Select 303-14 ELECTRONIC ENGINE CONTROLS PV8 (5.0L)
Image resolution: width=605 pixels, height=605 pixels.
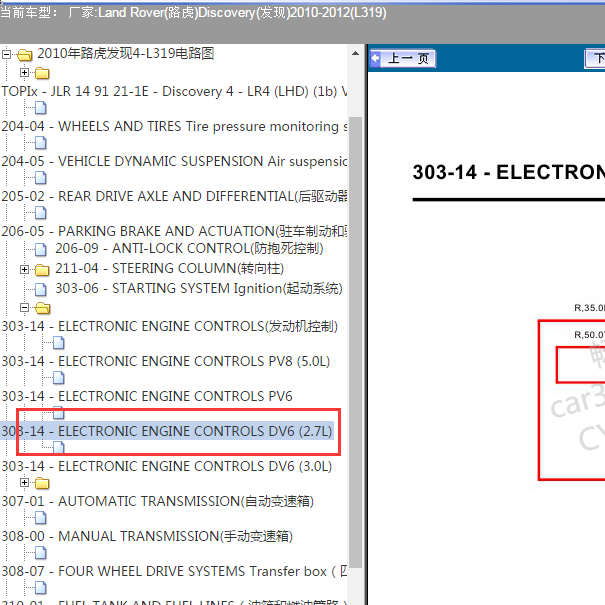[166, 362]
